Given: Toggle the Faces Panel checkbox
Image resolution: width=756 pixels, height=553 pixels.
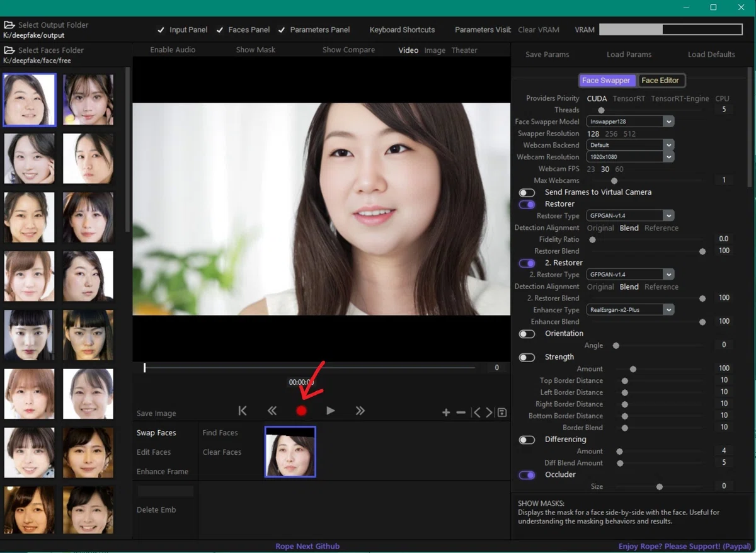Looking at the screenshot, I should tap(220, 30).
